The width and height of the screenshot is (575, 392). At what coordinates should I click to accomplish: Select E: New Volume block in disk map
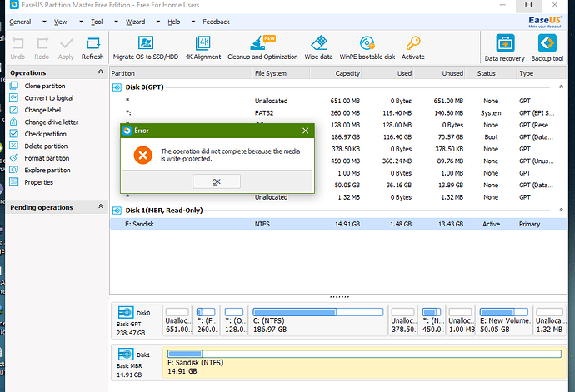click(x=504, y=321)
